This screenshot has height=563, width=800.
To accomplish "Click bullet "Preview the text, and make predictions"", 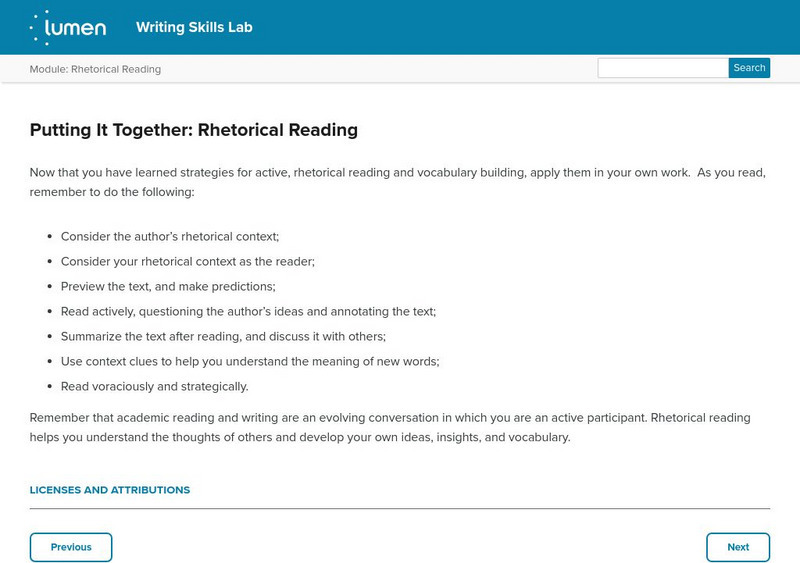I will (168, 286).
